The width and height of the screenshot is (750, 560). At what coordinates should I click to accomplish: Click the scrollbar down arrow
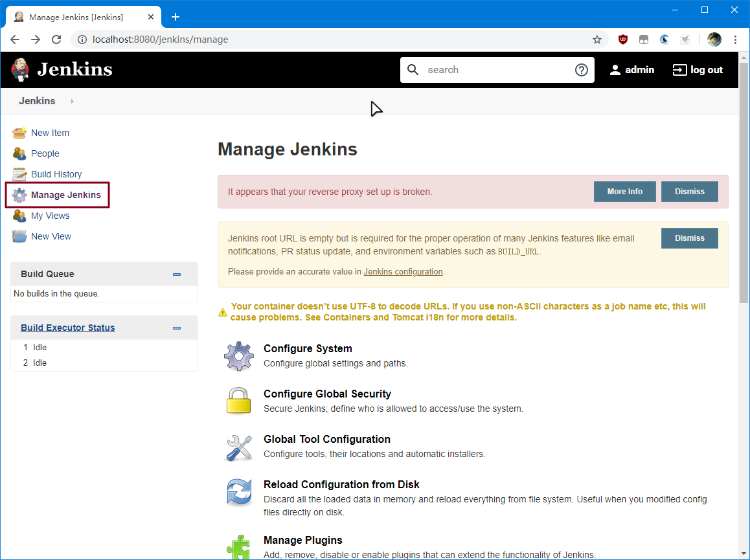(x=744, y=554)
